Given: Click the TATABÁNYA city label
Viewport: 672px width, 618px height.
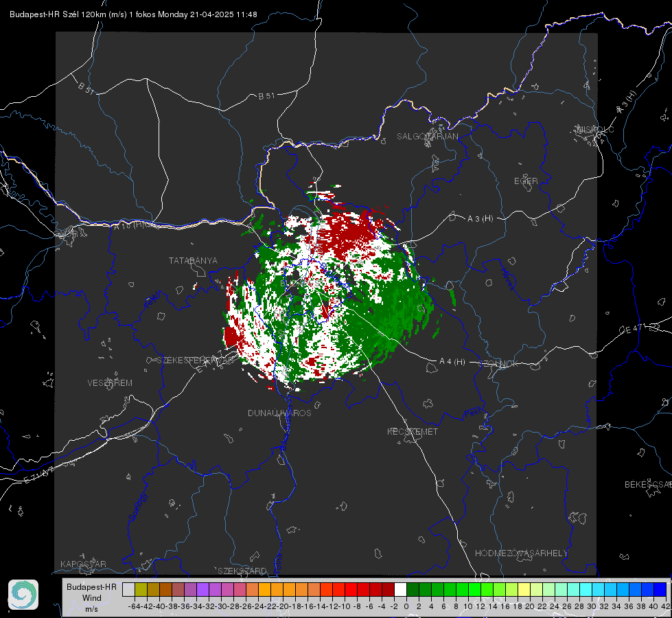Looking at the screenshot, I should pos(193,260).
